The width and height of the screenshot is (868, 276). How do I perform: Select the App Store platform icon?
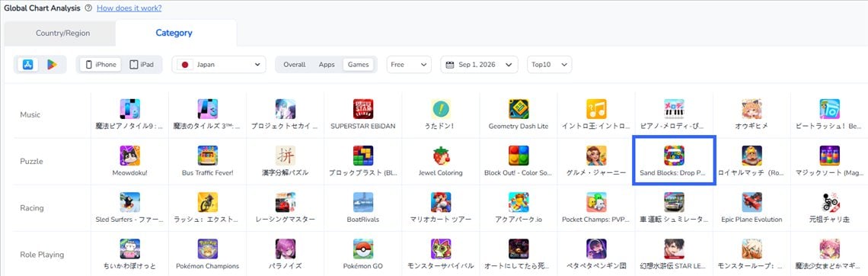(27, 64)
